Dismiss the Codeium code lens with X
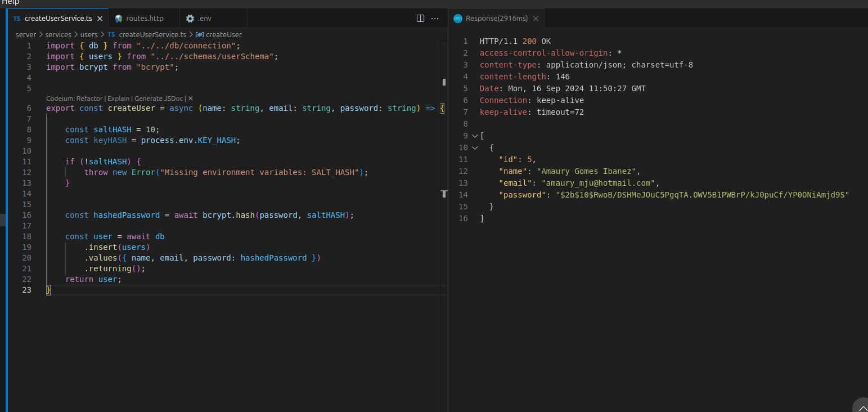This screenshot has height=412, width=868. tap(191, 98)
